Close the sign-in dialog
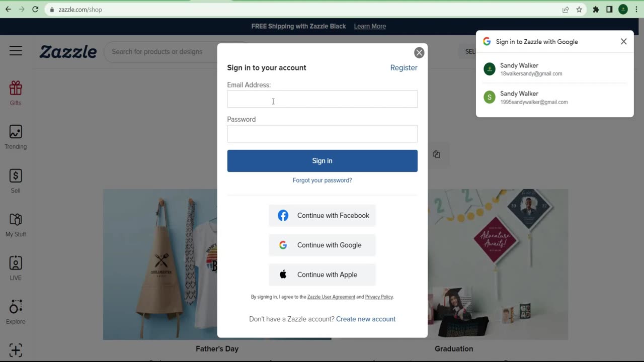 tap(419, 53)
